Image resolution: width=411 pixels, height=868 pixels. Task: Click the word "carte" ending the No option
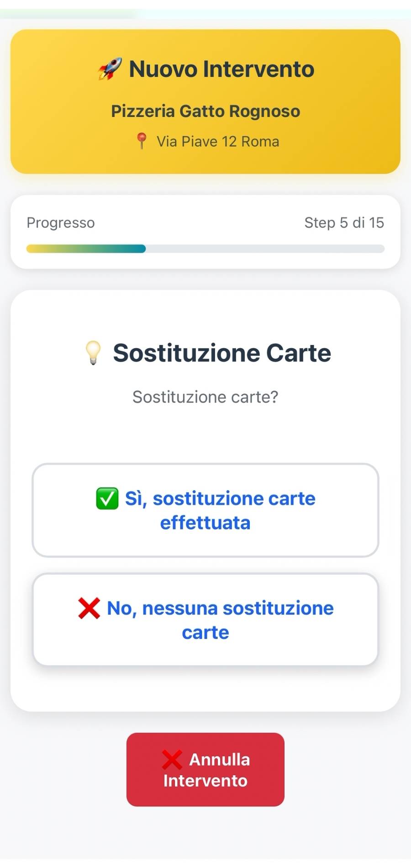click(205, 633)
